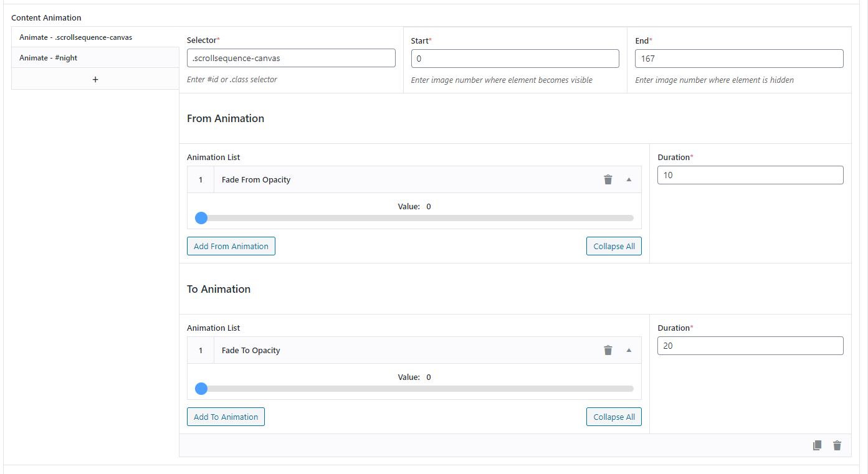Viewport: 868px width, 474px height.
Task: Delete this content animation with bottom trash icon
Action: pos(837,445)
